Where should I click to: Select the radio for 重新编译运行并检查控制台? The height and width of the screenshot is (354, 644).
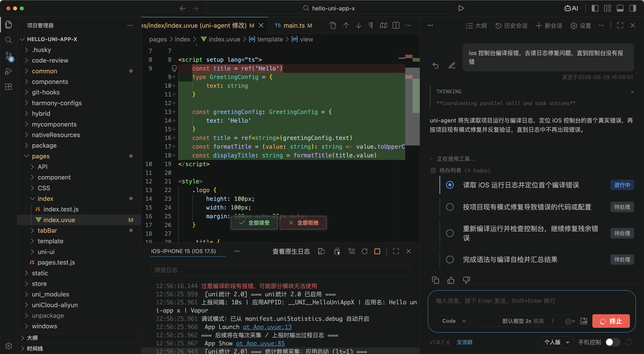[450, 233]
